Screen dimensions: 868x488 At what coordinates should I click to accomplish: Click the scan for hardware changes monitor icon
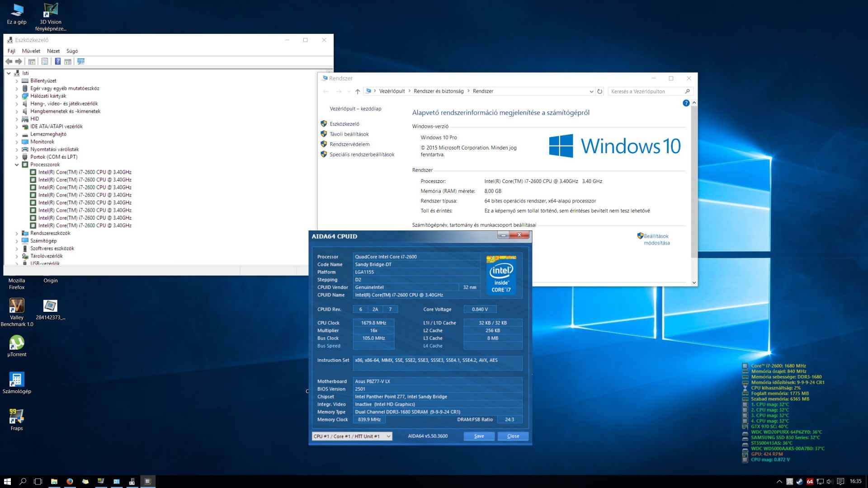[81, 61]
